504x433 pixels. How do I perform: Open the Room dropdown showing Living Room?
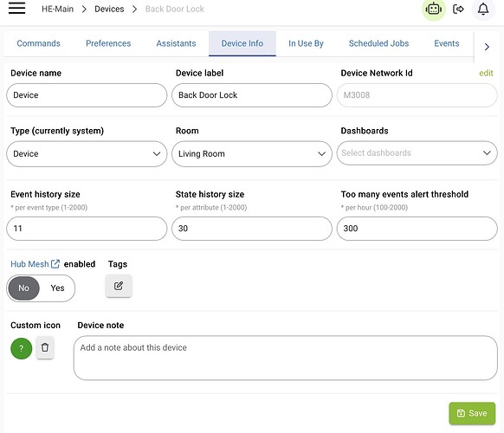point(252,153)
